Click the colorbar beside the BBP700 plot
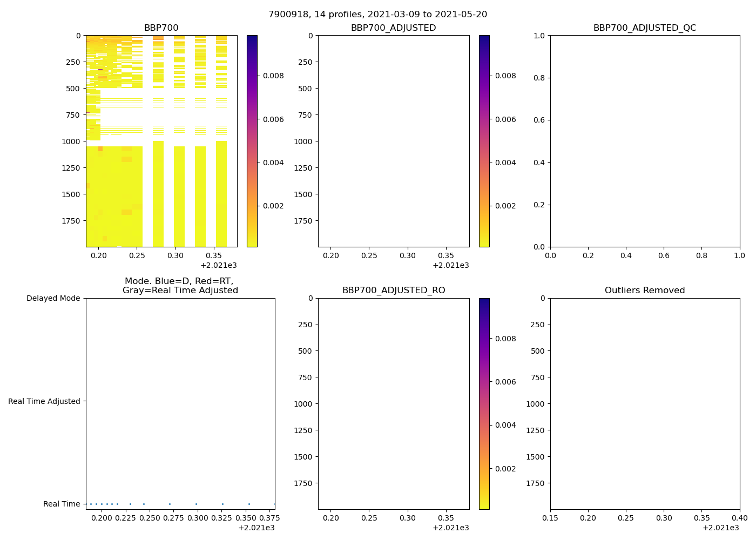Viewport: 756px width, 540px height. [252, 141]
